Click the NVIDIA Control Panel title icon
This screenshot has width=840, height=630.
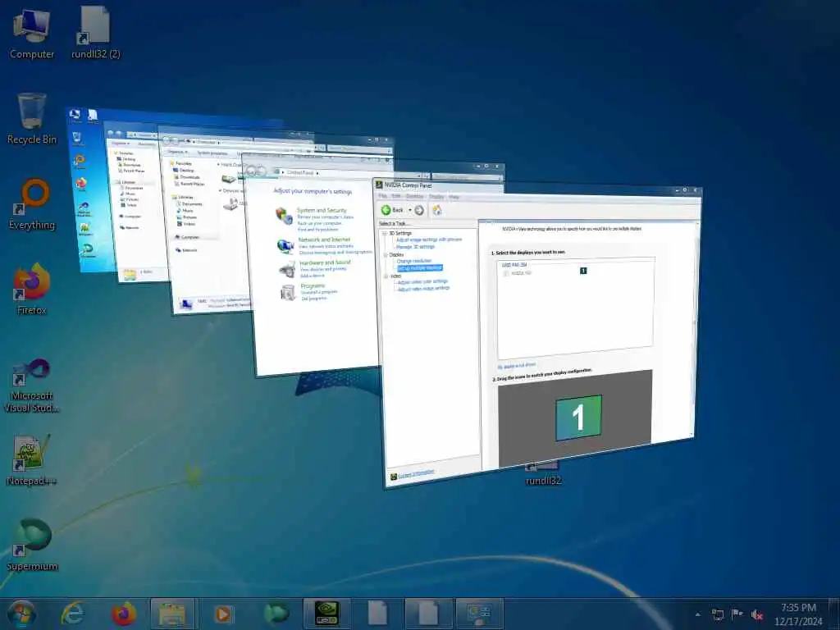coord(379,185)
